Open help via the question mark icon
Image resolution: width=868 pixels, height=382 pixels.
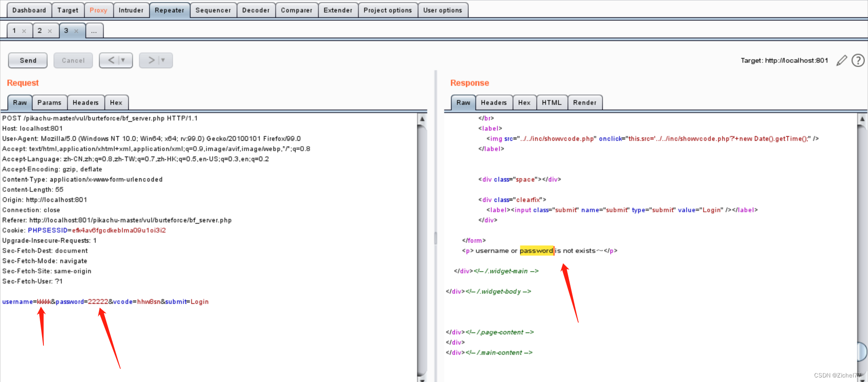(x=858, y=61)
